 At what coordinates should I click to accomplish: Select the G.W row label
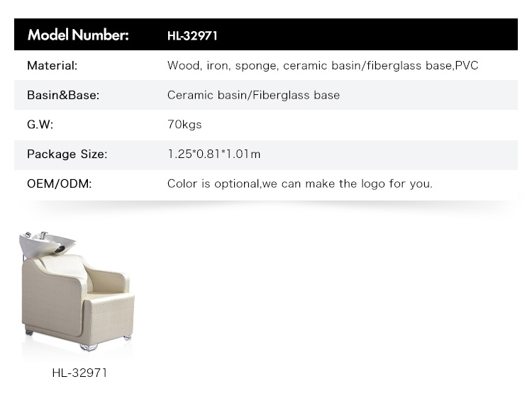point(40,125)
